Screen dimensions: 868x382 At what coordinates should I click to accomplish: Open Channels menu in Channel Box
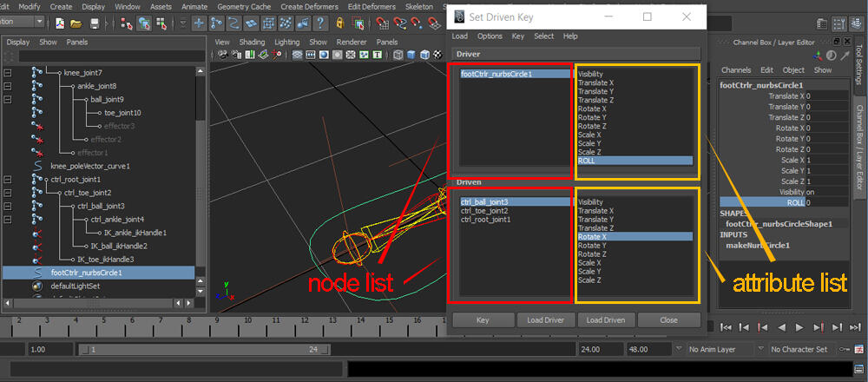736,70
